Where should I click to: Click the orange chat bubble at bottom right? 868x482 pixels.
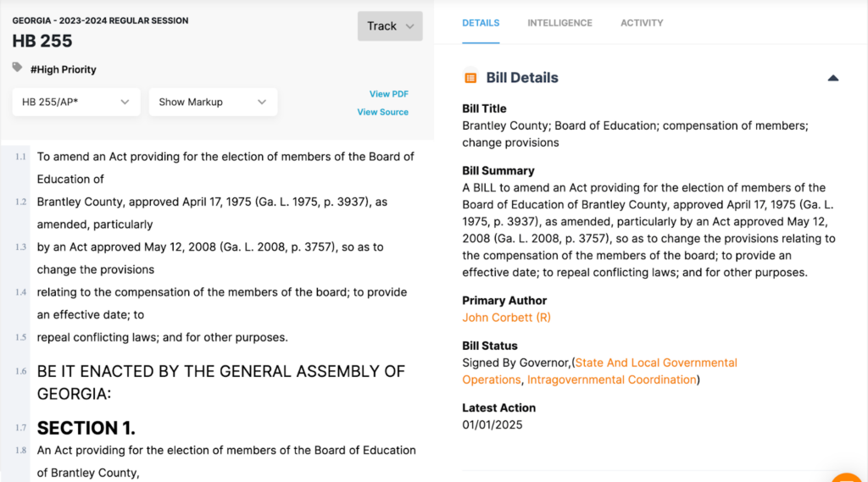(848, 476)
